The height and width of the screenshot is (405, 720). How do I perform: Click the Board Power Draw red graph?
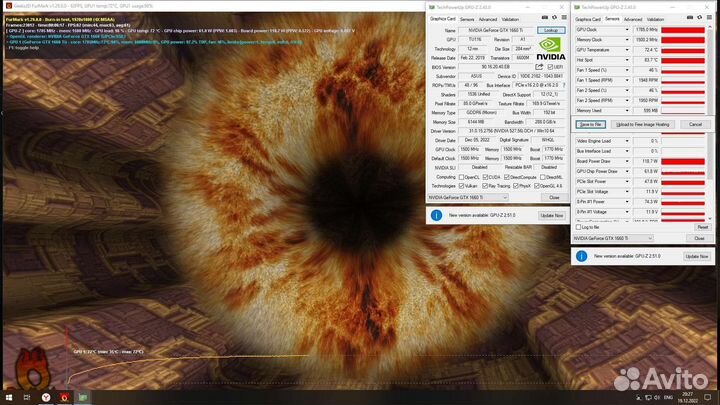pyautogui.click(x=683, y=161)
